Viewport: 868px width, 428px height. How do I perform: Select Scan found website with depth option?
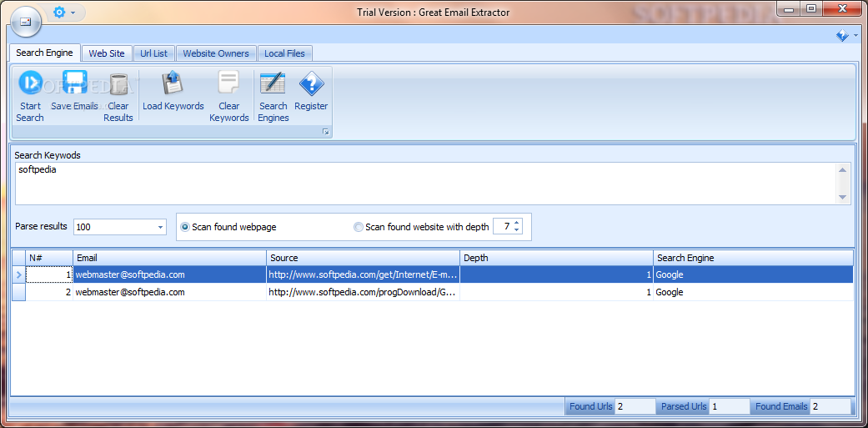(359, 227)
